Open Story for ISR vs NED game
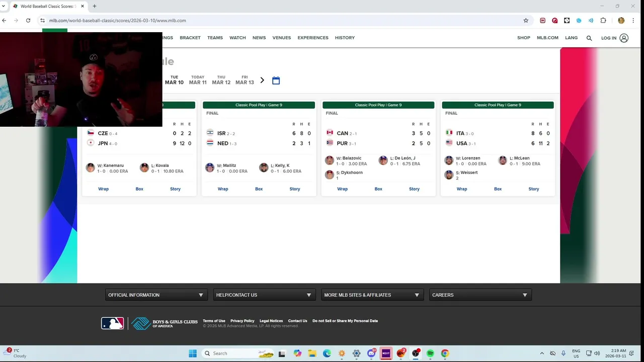This screenshot has width=644, height=362. (295, 189)
